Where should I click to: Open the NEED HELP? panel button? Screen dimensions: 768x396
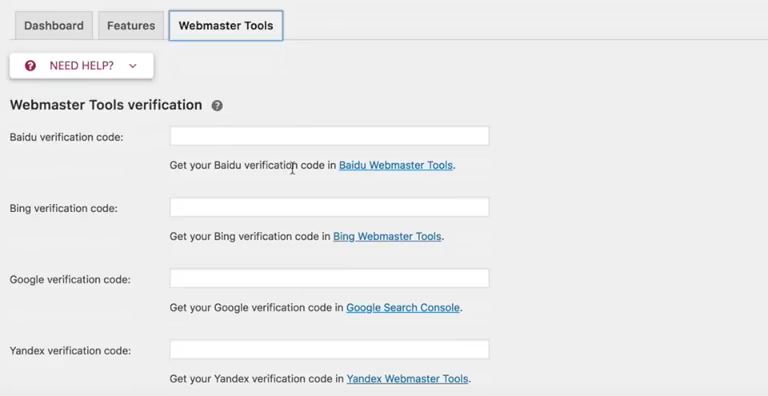(81, 66)
